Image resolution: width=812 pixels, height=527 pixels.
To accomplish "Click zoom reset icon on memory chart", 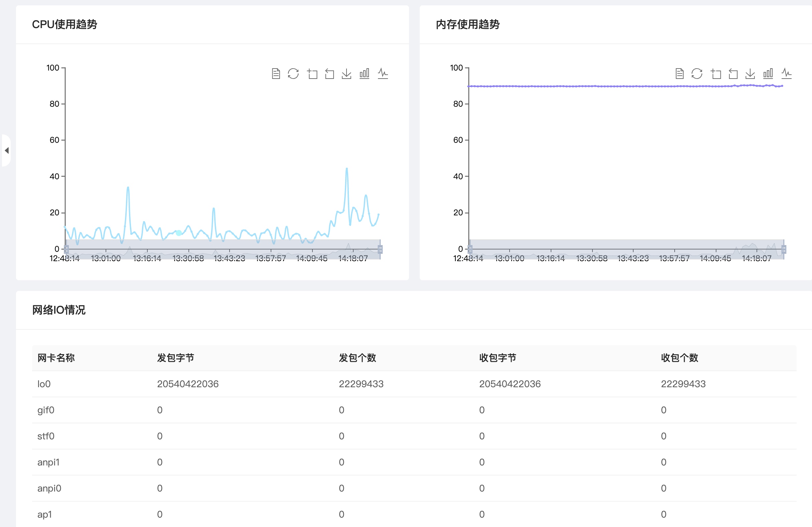I will tap(733, 74).
